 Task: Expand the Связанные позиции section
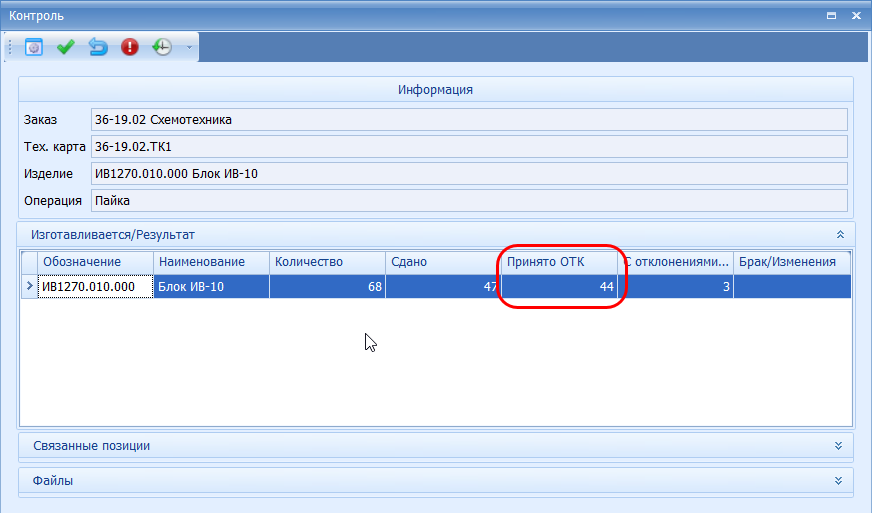click(x=839, y=445)
